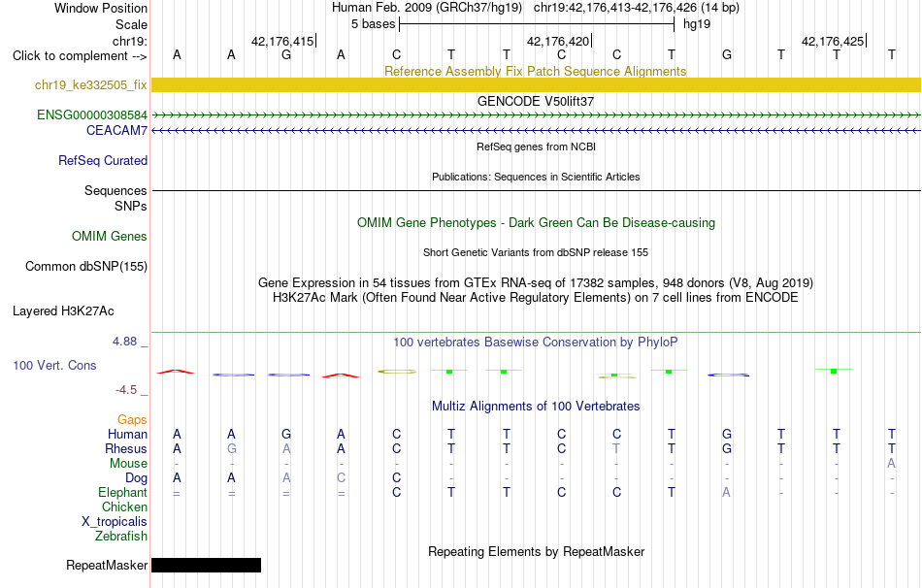Click Publications: Sequences in Scientific Articles title

click(x=536, y=177)
